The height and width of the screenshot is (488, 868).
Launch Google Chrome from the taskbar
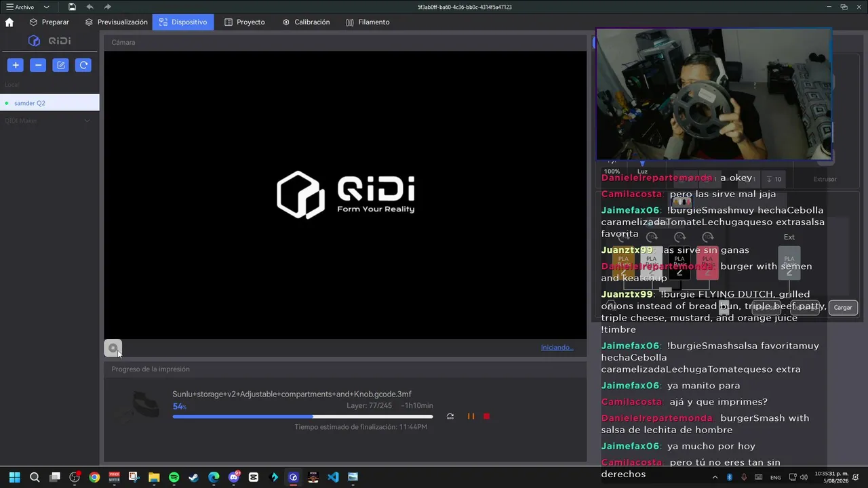tap(94, 477)
